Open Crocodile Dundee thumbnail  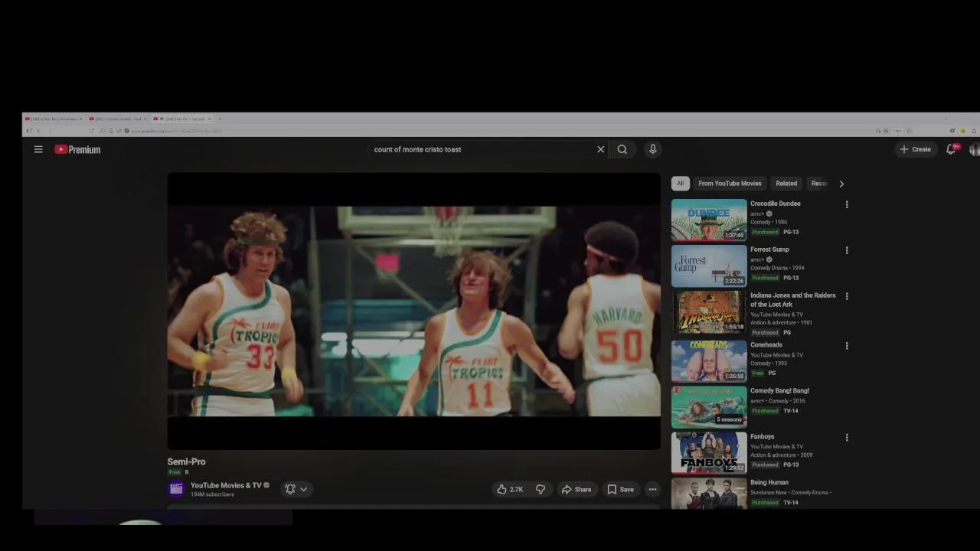point(709,220)
